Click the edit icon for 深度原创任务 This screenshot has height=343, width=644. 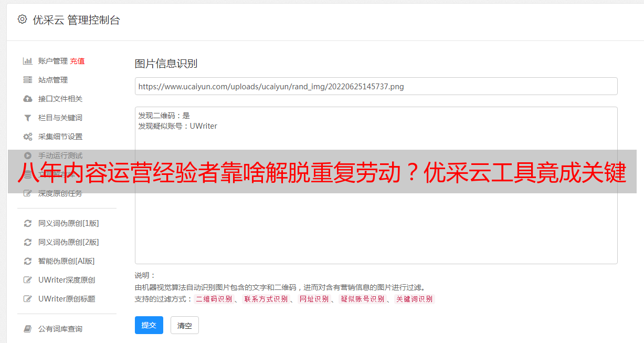(28, 193)
